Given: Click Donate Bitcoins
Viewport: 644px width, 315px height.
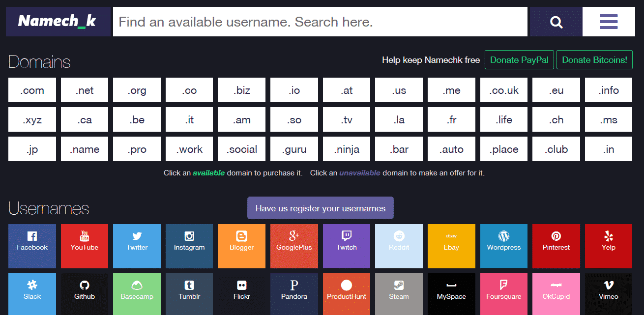Looking at the screenshot, I should pos(594,59).
